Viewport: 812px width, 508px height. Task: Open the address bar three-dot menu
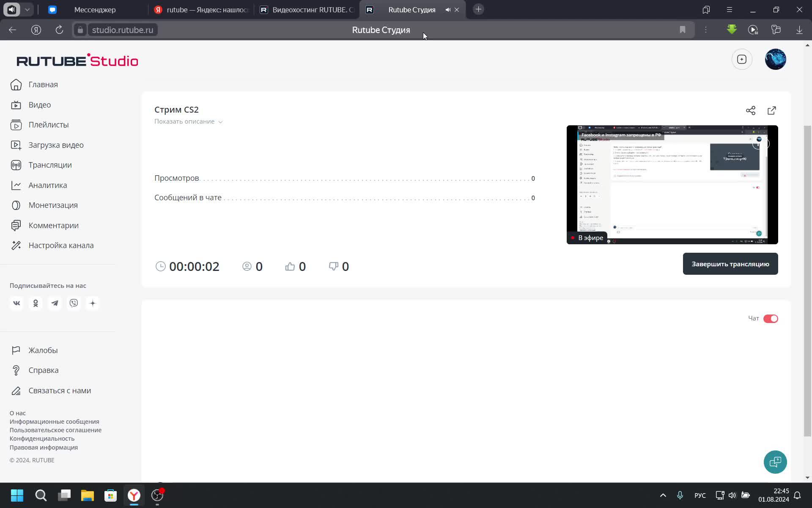coord(706,30)
